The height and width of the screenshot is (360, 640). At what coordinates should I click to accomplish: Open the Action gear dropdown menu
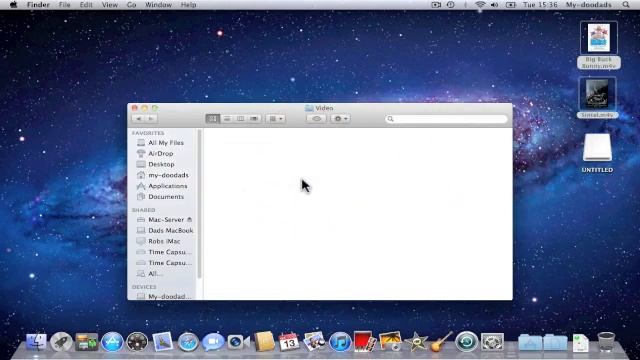point(340,118)
